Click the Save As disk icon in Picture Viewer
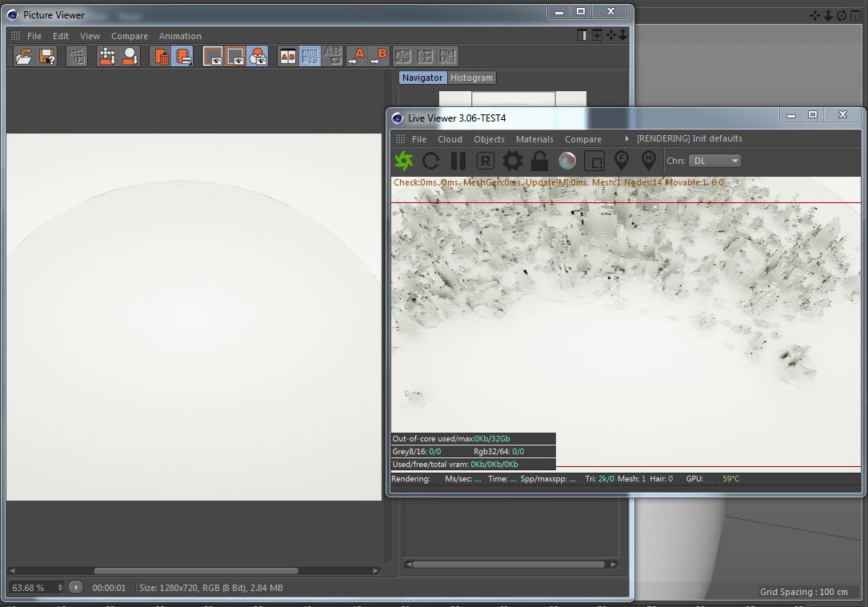The image size is (868, 607). click(x=47, y=56)
